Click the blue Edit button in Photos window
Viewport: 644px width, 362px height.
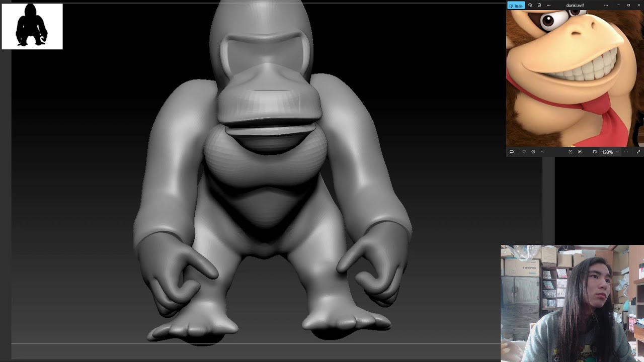point(516,5)
